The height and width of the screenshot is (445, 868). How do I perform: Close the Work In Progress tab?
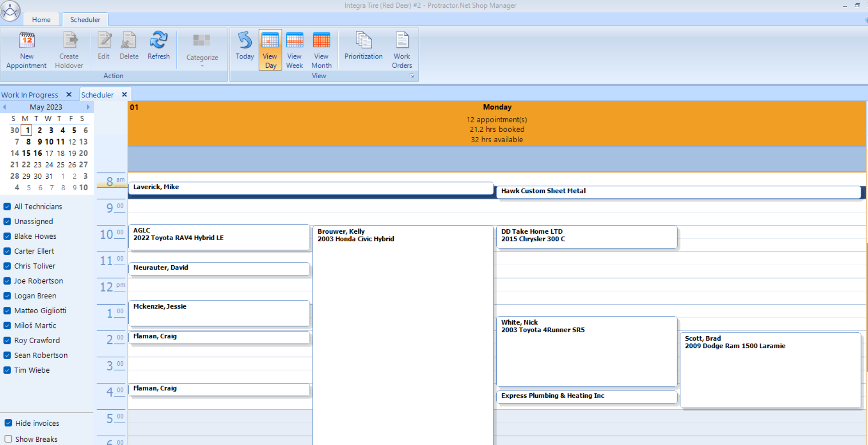[69, 95]
